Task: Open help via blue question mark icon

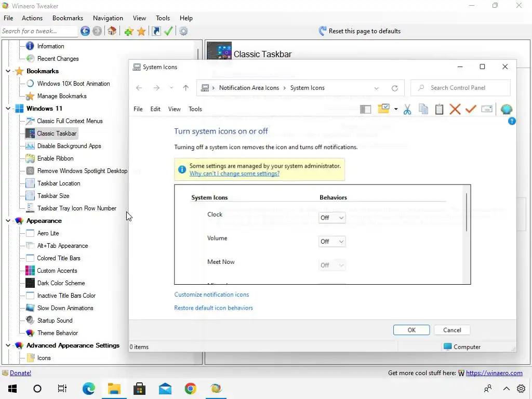Action: click(512, 121)
